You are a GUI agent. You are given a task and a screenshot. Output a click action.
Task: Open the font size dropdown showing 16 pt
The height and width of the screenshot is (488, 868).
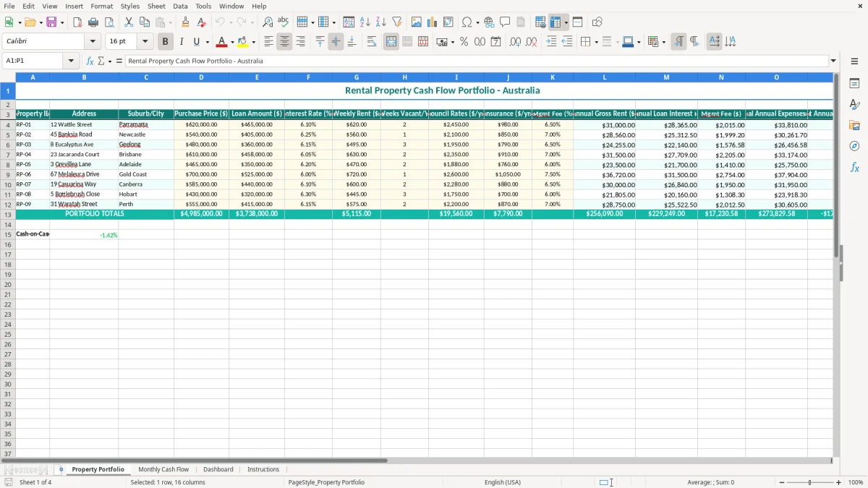pyautogui.click(x=145, y=42)
